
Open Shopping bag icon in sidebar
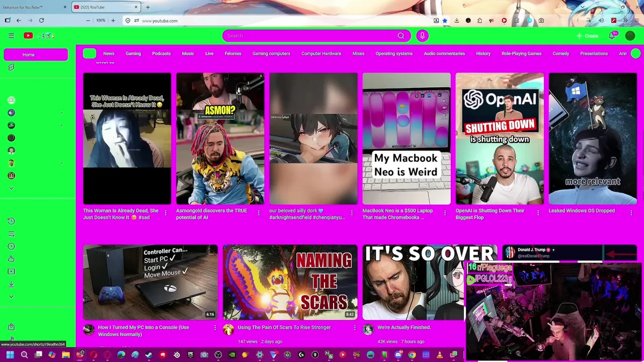pos(11,327)
